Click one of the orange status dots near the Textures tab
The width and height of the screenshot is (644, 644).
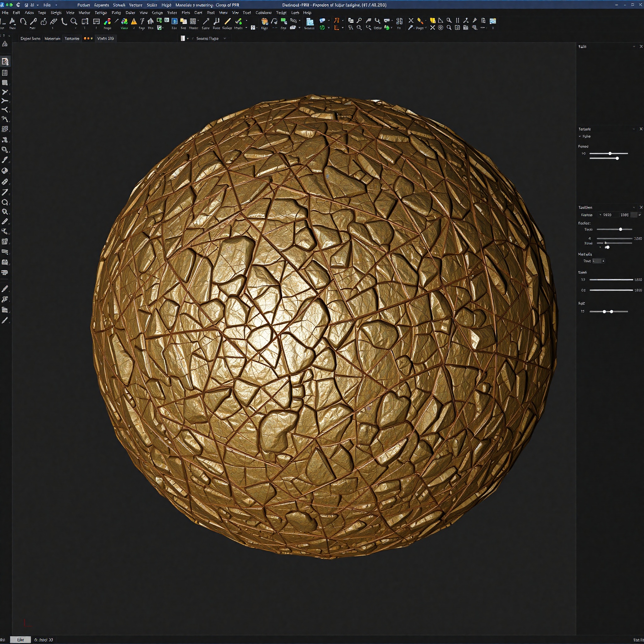coord(85,39)
